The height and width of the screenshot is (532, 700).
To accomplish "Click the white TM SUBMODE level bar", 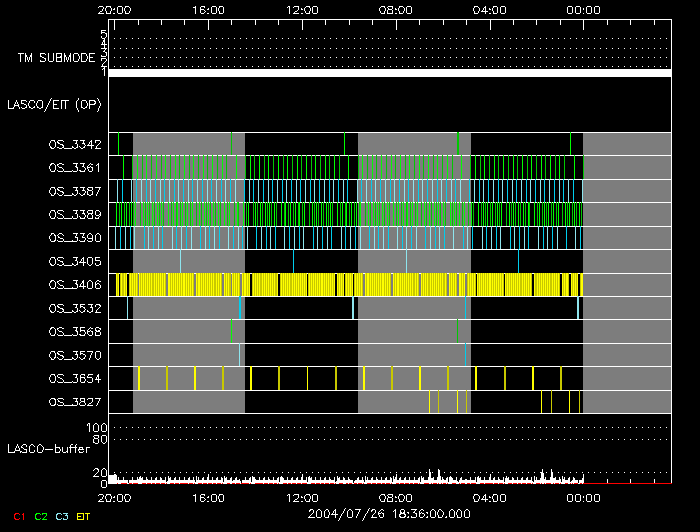I will tap(389, 73).
